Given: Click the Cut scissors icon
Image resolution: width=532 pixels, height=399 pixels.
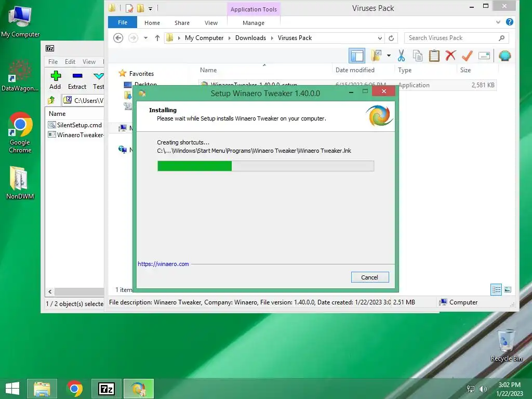Looking at the screenshot, I should [x=402, y=56].
